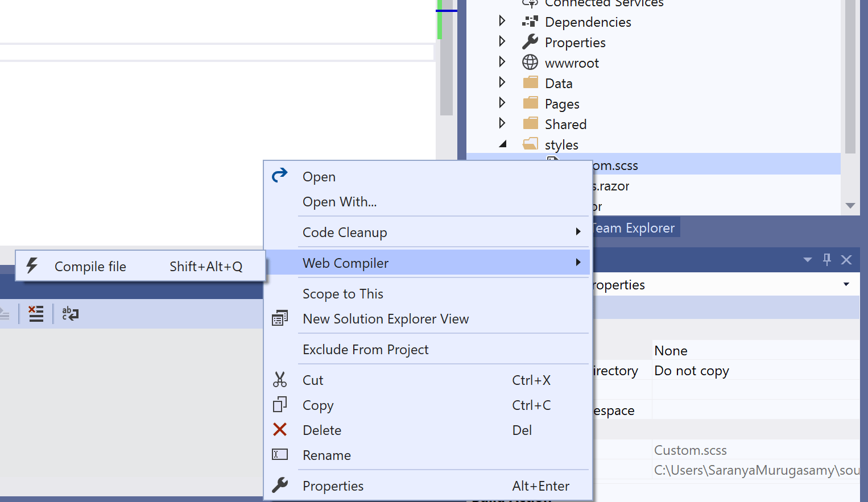Click the word-wrap toolbar icon
The image size is (868, 502).
click(69, 313)
